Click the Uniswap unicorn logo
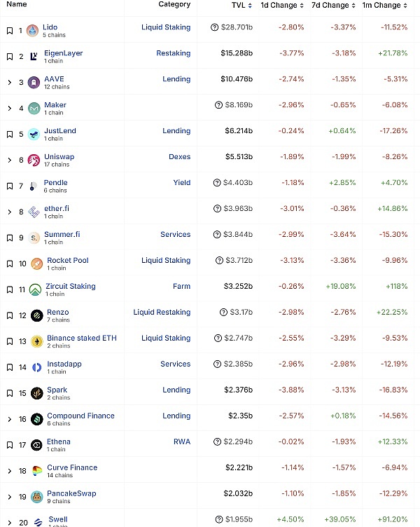Viewport: 420px width, 527px height. point(34,160)
